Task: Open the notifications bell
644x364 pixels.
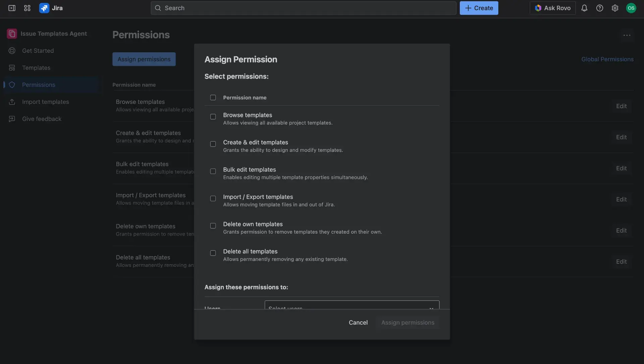Action: click(x=584, y=8)
